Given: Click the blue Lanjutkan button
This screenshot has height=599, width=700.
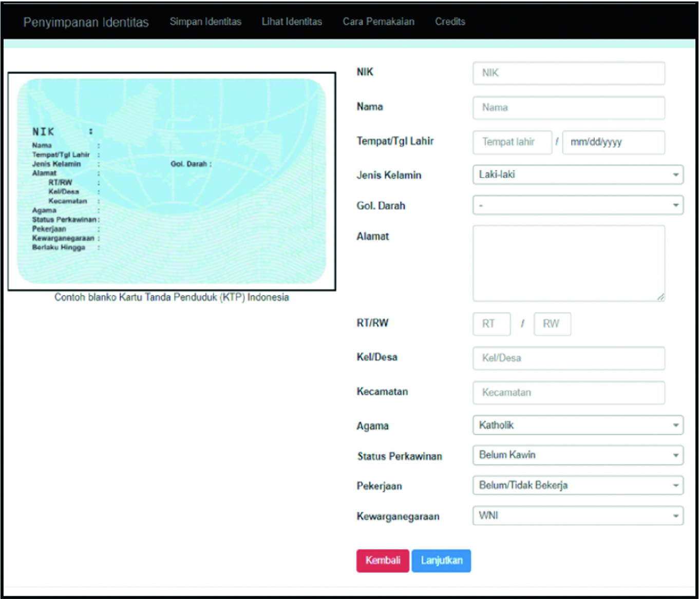Looking at the screenshot, I should point(441,561).
